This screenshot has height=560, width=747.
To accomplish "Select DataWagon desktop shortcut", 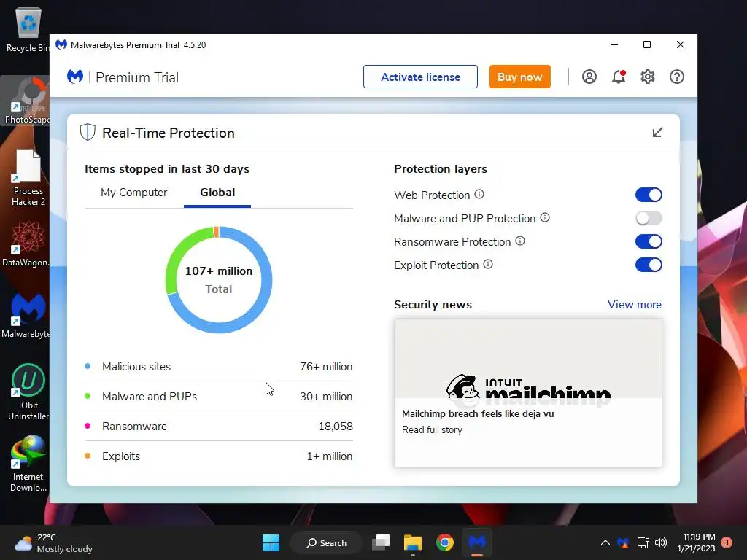I will (x=26, y=244).
